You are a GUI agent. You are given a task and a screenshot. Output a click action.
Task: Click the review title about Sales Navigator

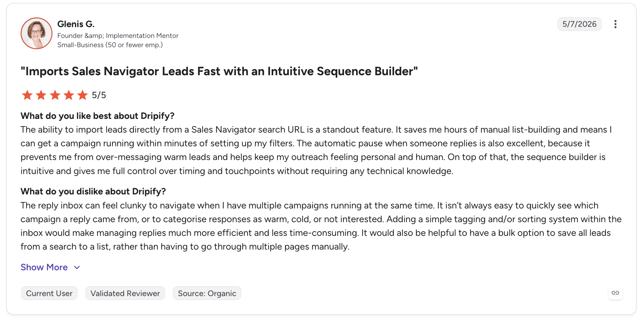(219, 71)
